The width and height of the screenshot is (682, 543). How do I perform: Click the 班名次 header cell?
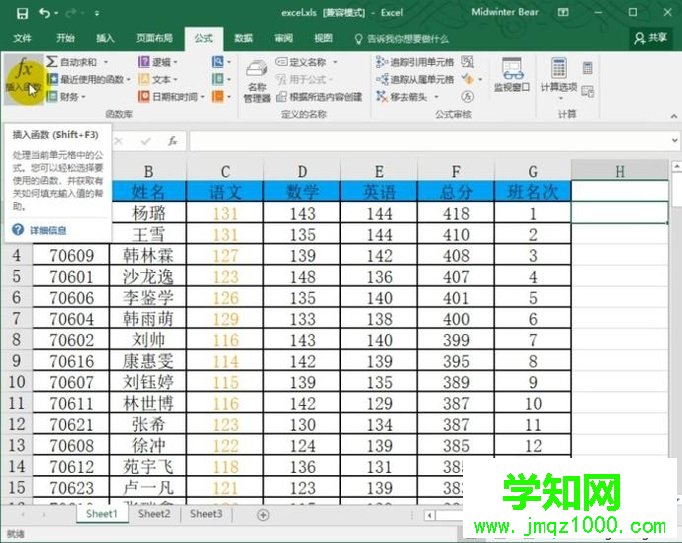coord(532,191)
